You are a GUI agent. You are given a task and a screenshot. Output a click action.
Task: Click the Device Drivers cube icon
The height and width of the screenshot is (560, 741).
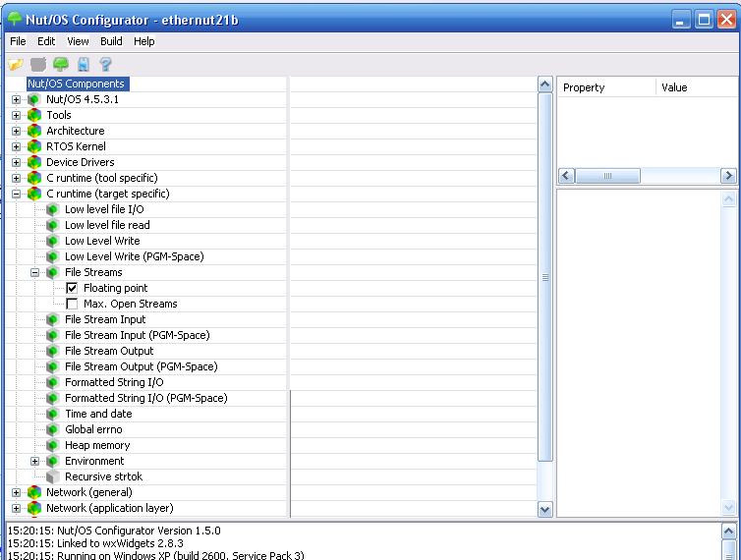(34, 162)
